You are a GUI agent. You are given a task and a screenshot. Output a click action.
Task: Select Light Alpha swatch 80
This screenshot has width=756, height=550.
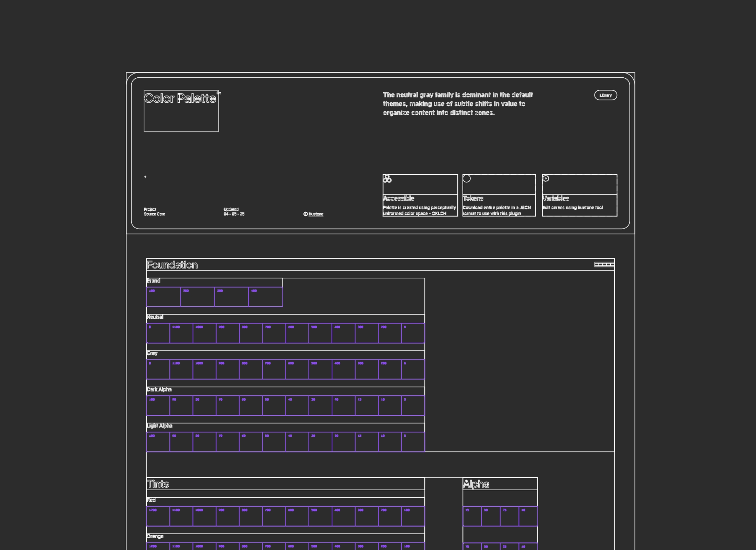point(204,442)
